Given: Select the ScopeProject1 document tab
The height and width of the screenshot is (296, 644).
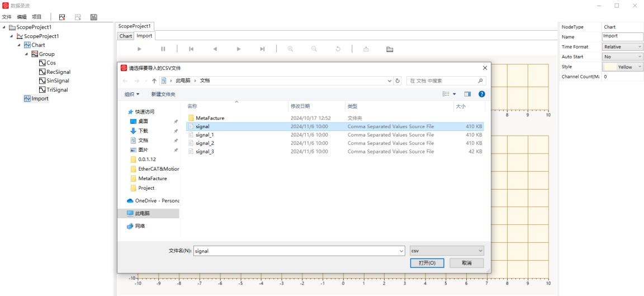Looking at the screenshot, I should click(x=134, y=26).
